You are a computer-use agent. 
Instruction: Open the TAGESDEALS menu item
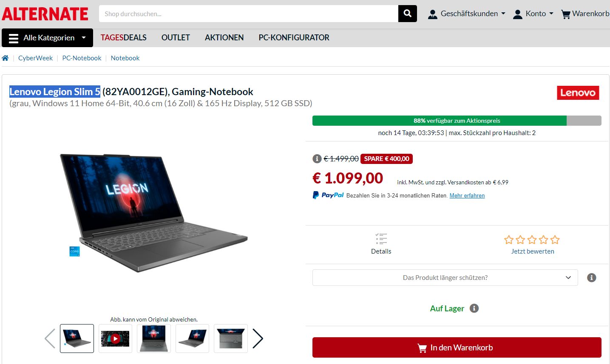[x=124, y=37]
